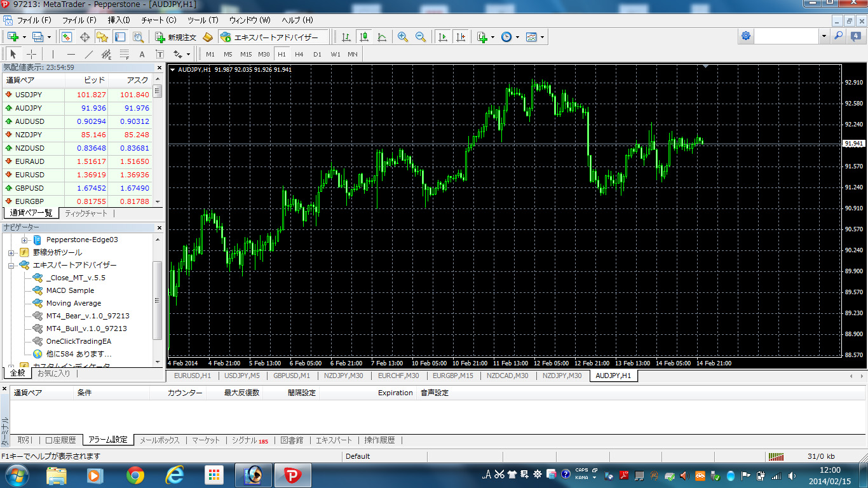Toggle the Navigator window star-folder icon

pos(102,37)
